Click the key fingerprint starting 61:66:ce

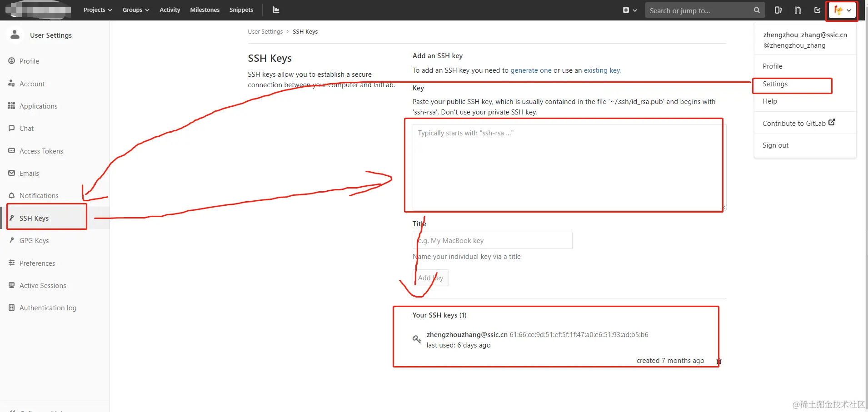pyautogui.click(x=579, y=335)
